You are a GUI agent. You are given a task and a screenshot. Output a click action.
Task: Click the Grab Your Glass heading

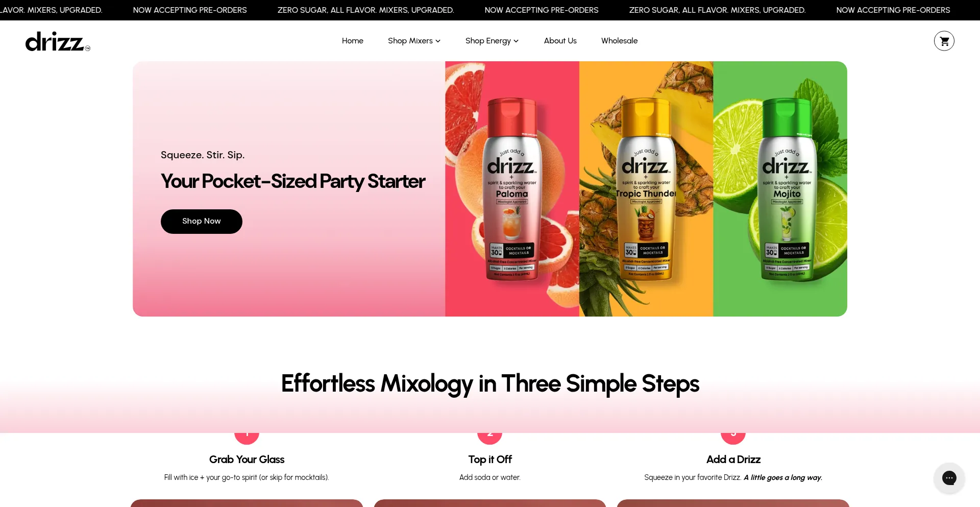point(247,460)
